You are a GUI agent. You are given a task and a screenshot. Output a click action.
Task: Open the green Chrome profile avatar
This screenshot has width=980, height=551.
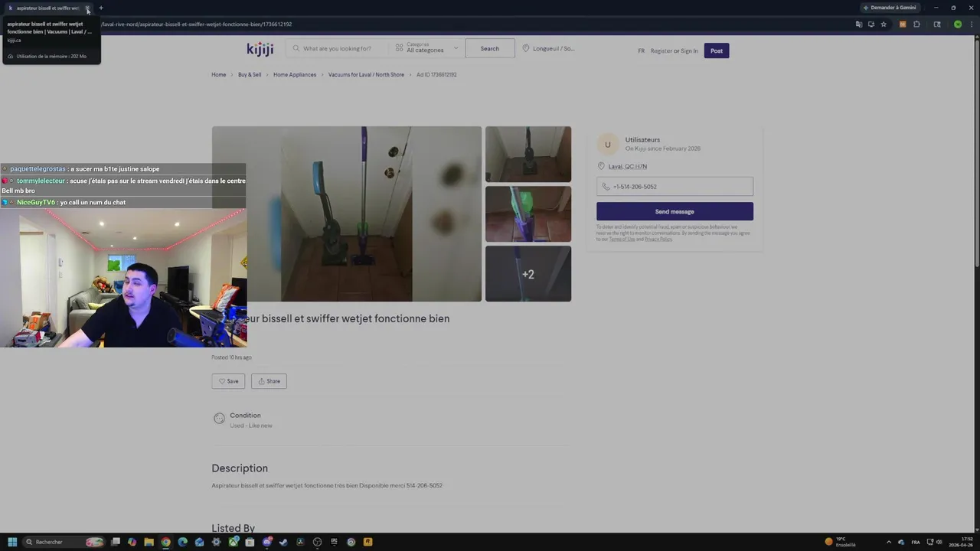tap(958, 24)
